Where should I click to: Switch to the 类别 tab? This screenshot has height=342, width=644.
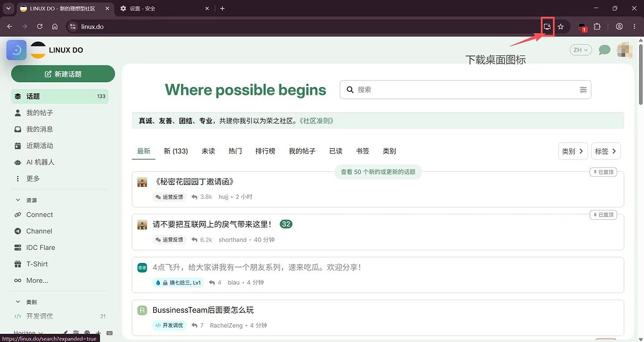click(x=389, y=151)
